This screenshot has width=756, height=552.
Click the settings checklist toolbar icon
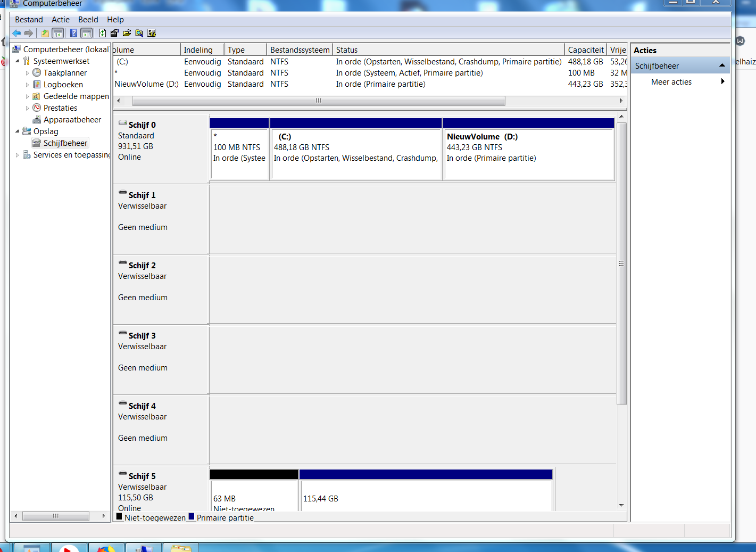[152, 33]
